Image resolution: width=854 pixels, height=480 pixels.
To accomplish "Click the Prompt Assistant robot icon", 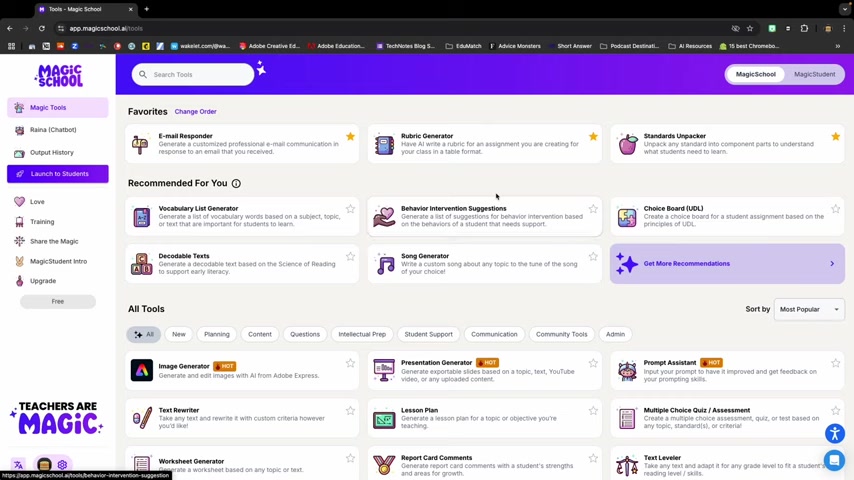I will (x=627, y=370).
